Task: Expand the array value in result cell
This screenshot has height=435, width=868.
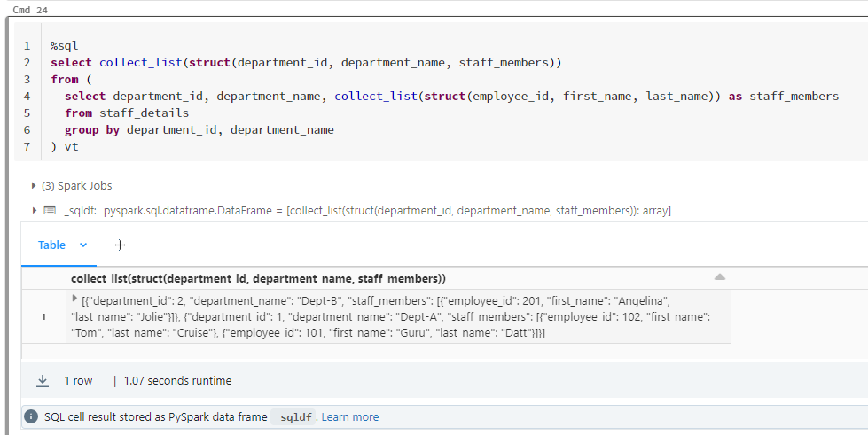Action: (74, 299)
